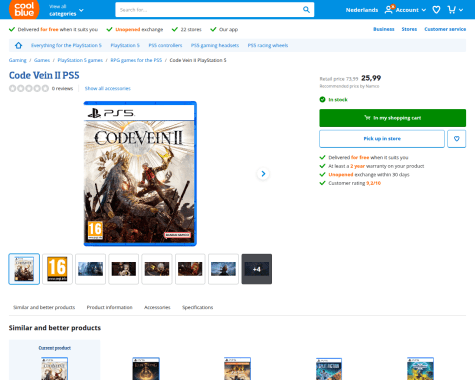Switch to Specifications tab
This screenshot has width=475, height=380.
point(197,307)
